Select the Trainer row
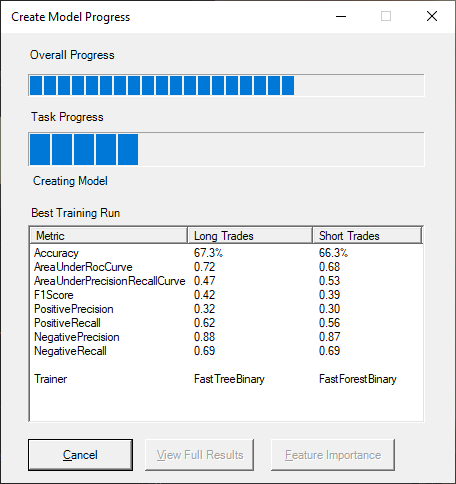 226,379
